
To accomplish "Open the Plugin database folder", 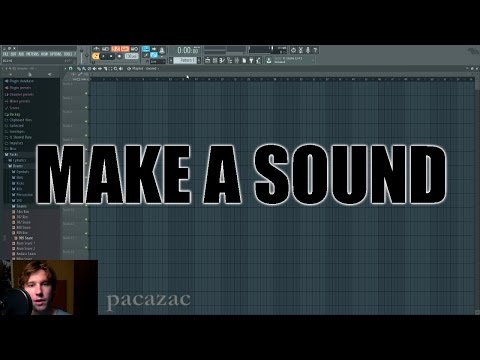I will pyautogui.click(x=19, y=81).
